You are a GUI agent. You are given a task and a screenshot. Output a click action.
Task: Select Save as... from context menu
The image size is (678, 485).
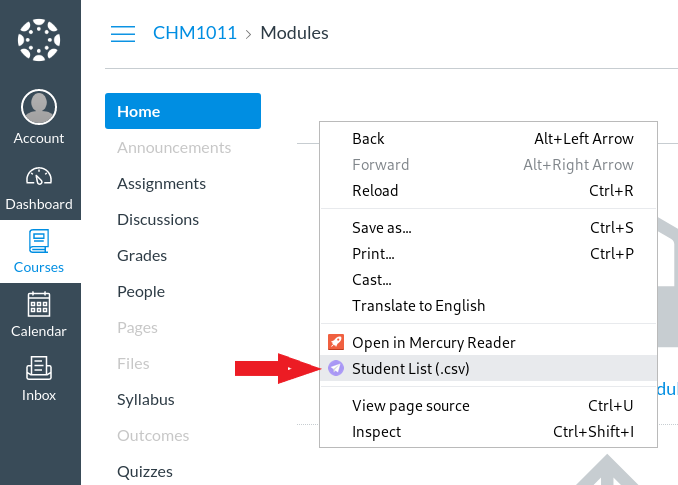coord(381,227)
